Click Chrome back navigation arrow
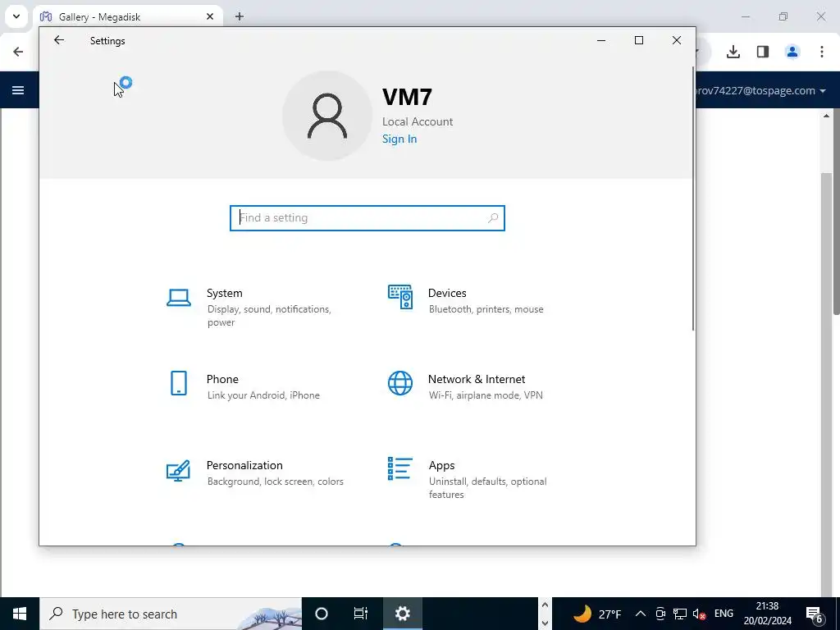840x630 pixels. (18, 52)
